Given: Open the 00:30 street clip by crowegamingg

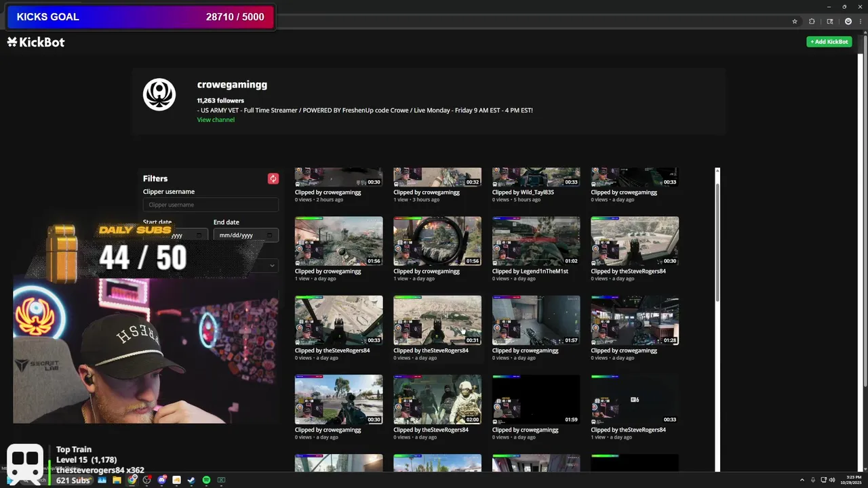Looking at the screenshot, I should coord(338,400).
